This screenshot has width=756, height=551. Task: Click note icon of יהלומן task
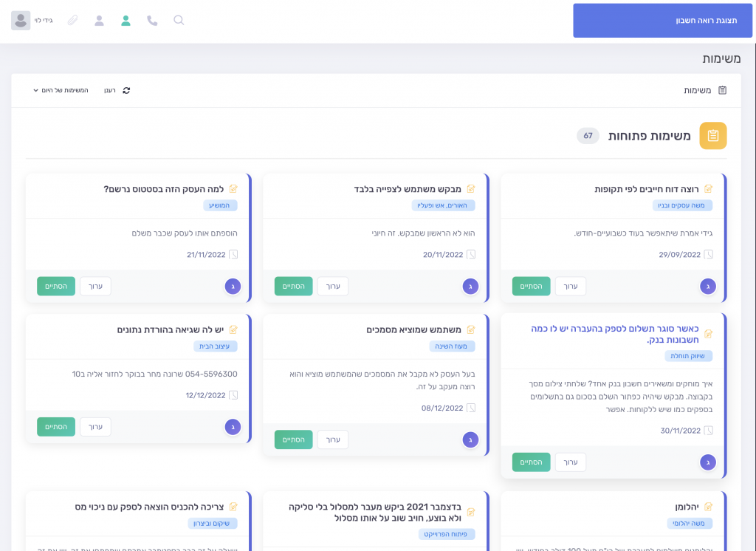(708, 507)
